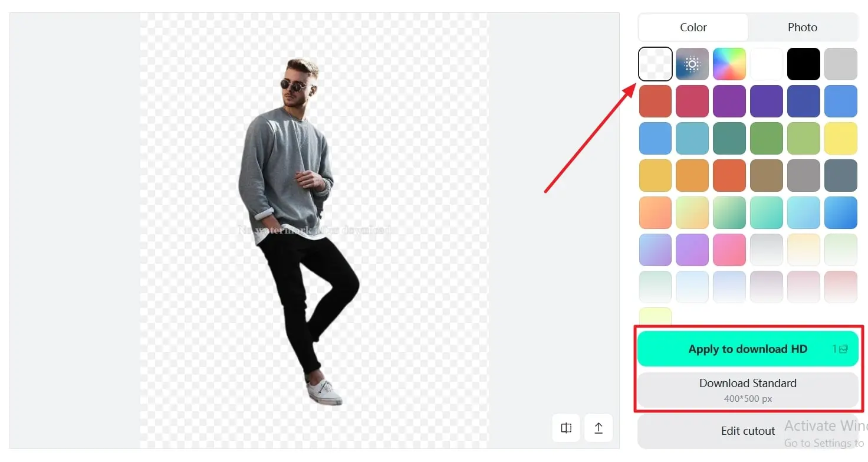Select the dark green color swatch
This screenshot has width=868, height=462.
coord(729,138)
